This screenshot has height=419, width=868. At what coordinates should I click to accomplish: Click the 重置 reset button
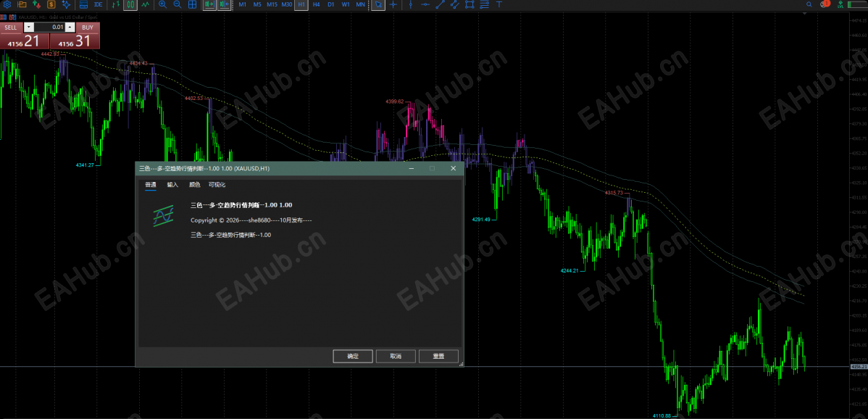click(x=438, y=357)
